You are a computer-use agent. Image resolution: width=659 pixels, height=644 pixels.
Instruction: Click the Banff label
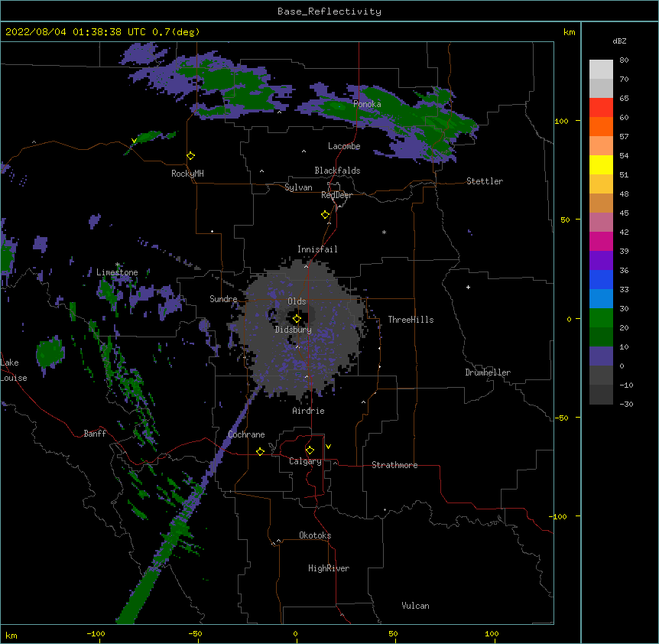[95, 434]
